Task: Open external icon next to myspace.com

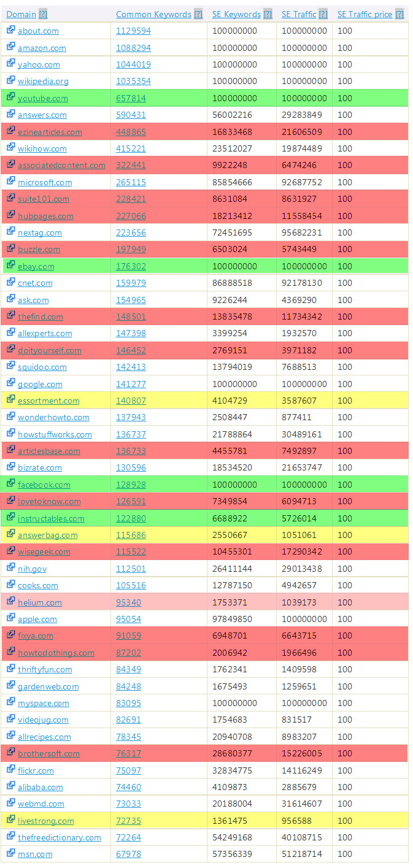Action: pyautogui.click(x=11, y=702)
